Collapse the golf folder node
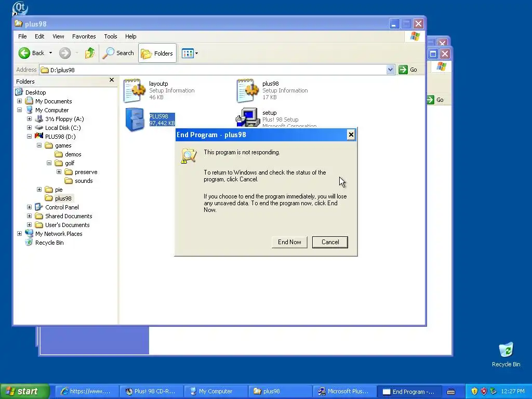The height and width of the screenshot is (399, 532). pos(49,163)
